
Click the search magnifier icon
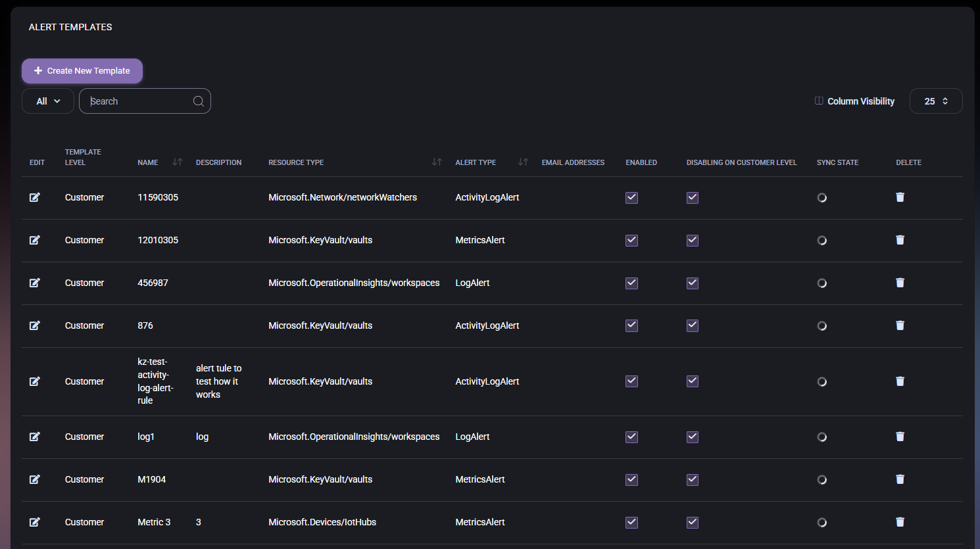point(198,101)
